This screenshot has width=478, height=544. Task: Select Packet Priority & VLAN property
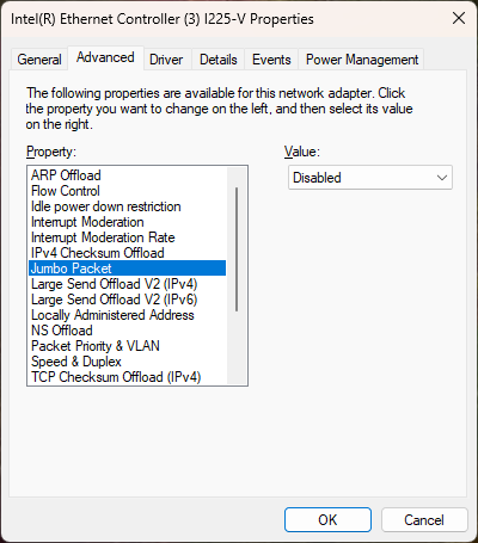click(127, 346)
